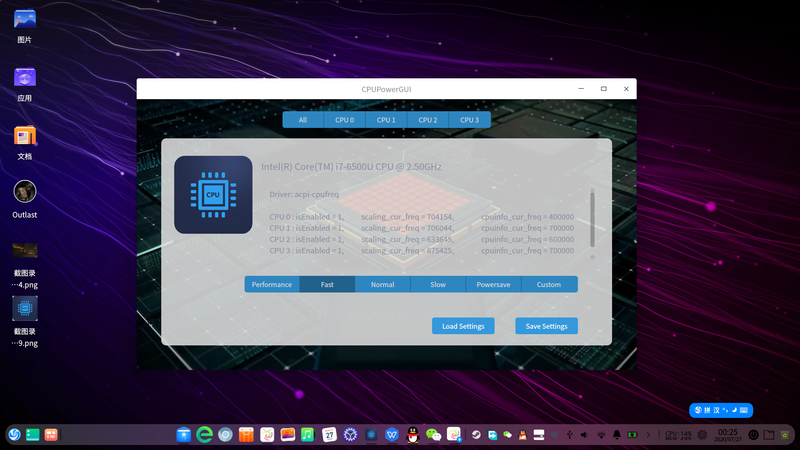Select the CPU 0 tab
Screen dimensions: 800x450
(x=344, y=120)
